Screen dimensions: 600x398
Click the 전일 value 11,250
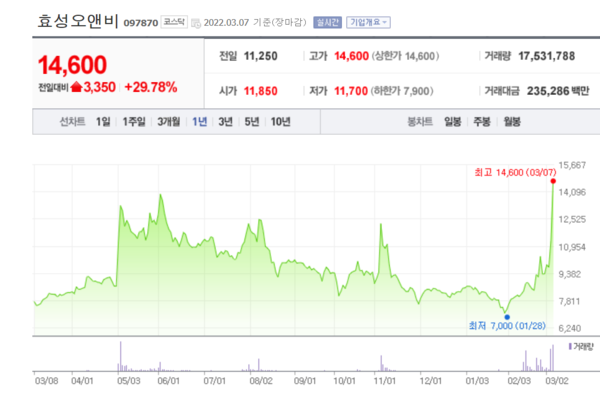(x=261, y=56)
